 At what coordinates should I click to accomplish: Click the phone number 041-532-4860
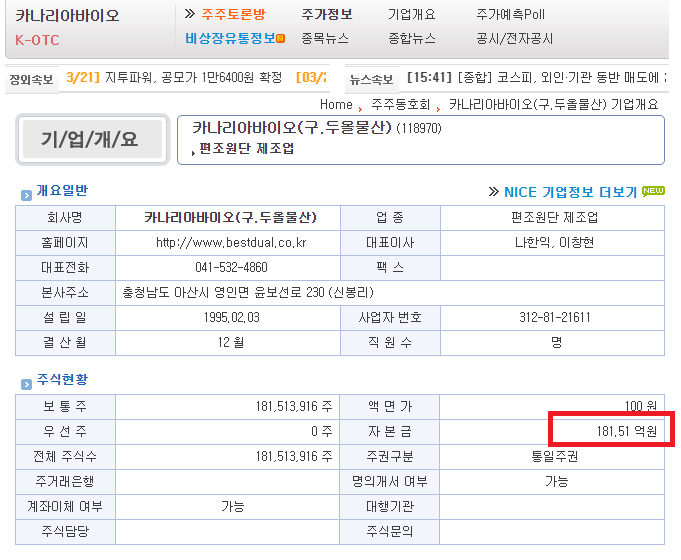pyautogui.click(x=231, y=267)
